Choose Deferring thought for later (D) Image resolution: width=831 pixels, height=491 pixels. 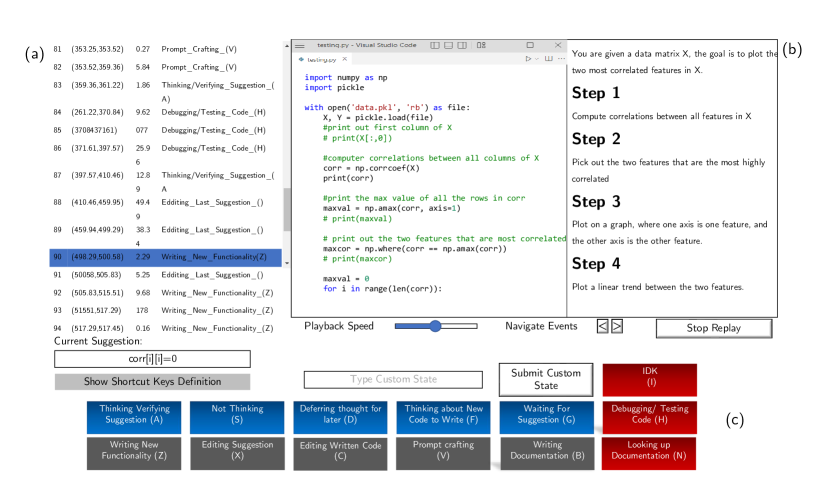point(340,417)
